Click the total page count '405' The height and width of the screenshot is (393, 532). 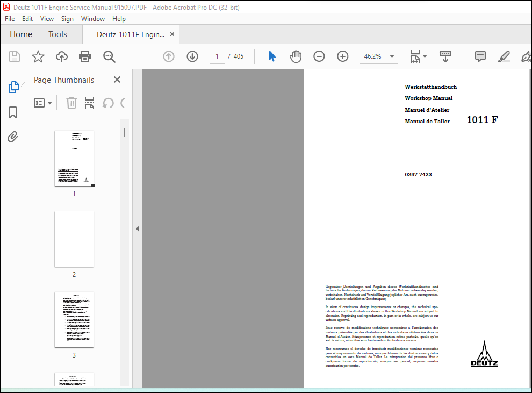click(239, 56)
